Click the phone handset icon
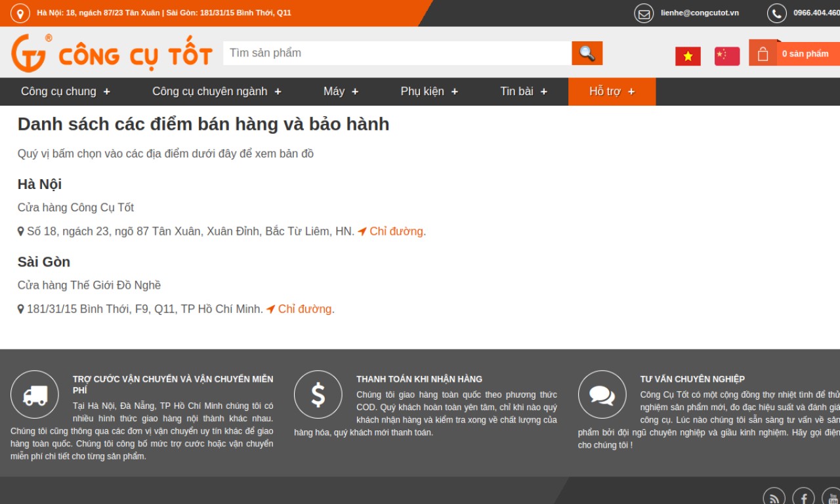Viewport: 840px width, 504px height. [x=777, y=13]
